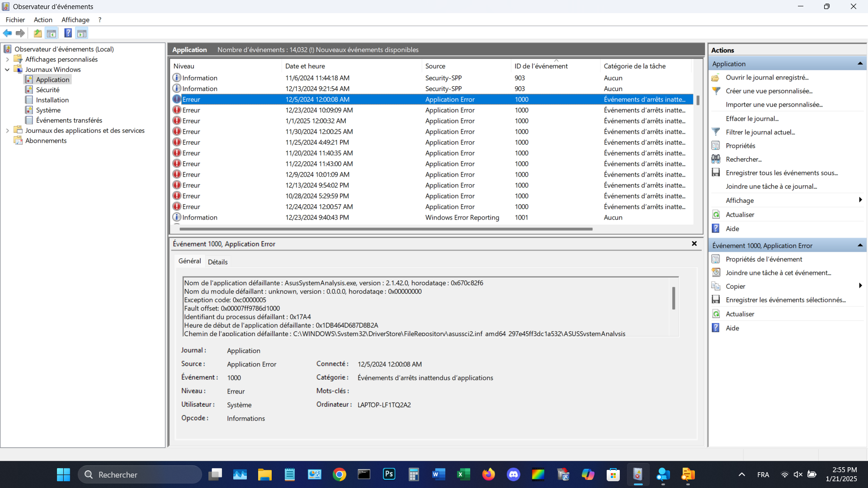868x488 pixels.
Task: Open "Filtrer le journal actuel" filter icon
Action: [x=717, y=132]
